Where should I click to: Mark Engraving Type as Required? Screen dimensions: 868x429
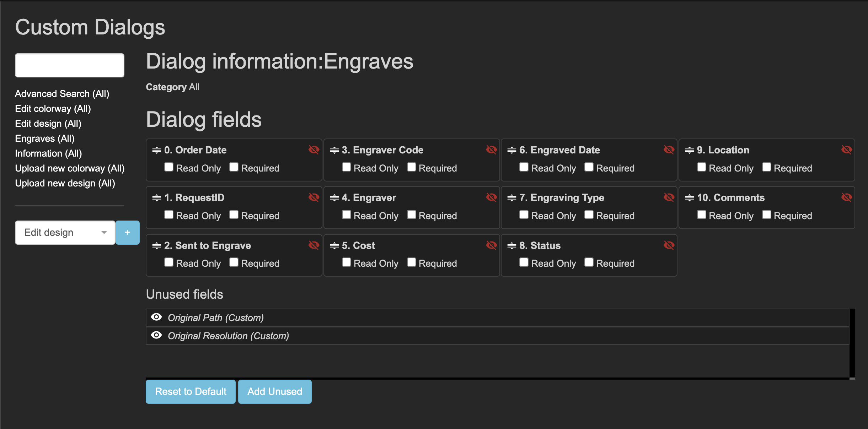589,215
